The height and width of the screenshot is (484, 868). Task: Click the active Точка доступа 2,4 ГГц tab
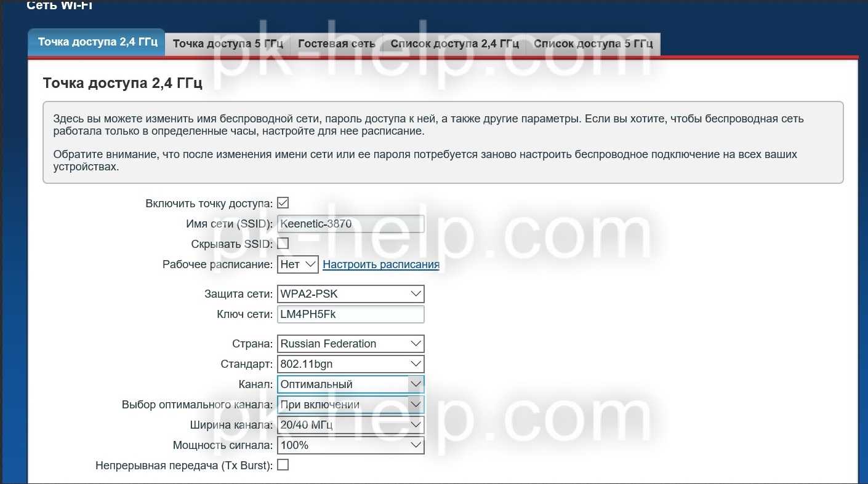[x=97, y=42]
